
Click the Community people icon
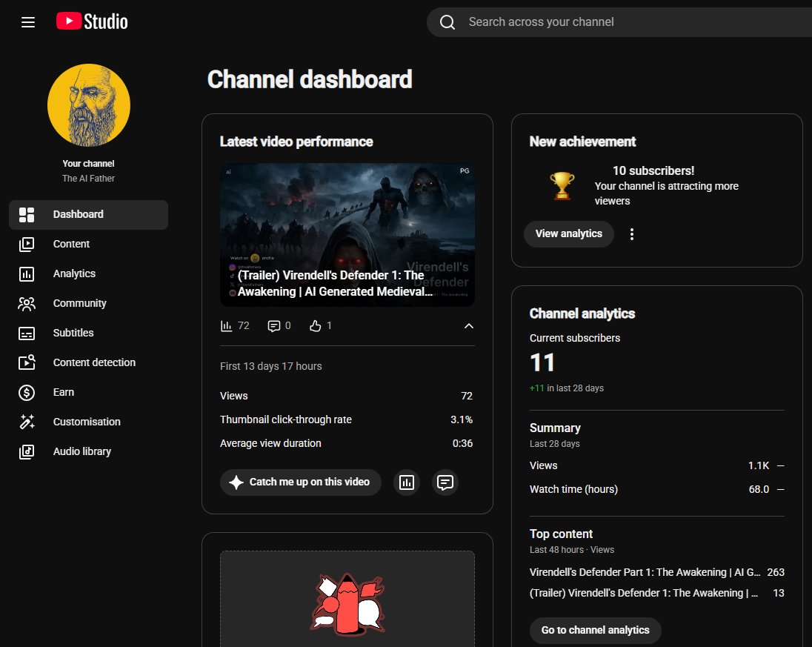coord(27,304)
